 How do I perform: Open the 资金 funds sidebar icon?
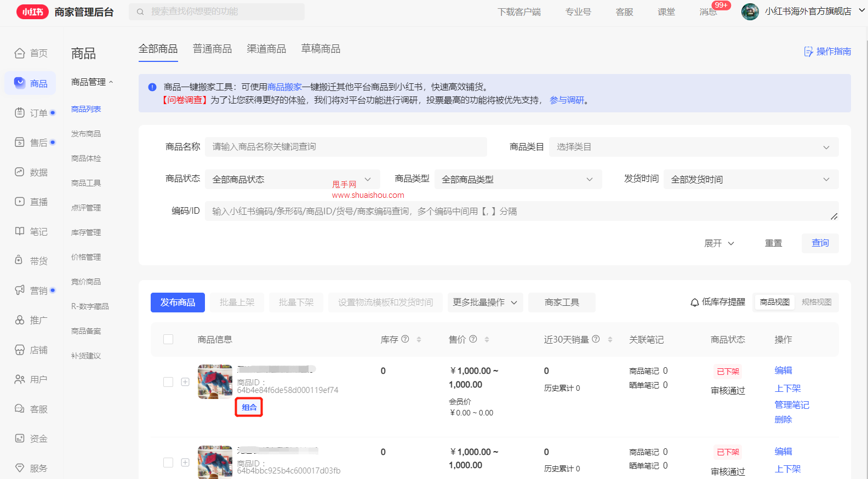click(x=20, y=438)
